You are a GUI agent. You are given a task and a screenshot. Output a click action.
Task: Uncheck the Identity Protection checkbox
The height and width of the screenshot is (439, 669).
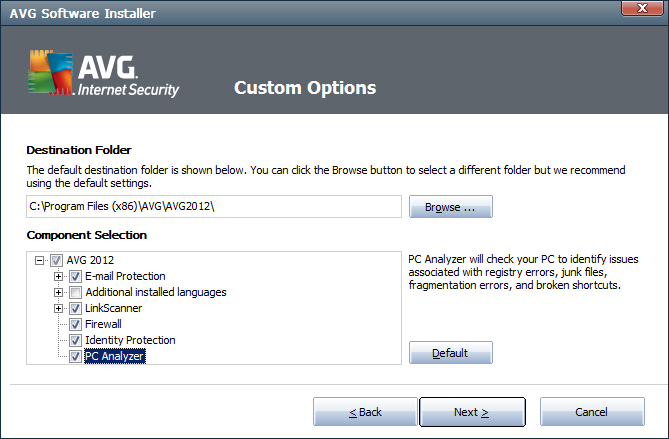[x=76, y=340]
